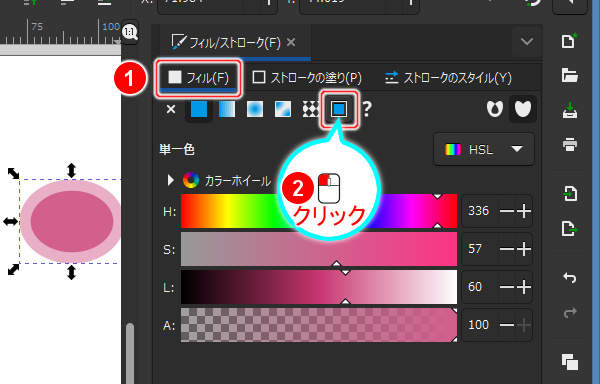Click the save document icon
The image size is (600, 384).
coord(569,110)
